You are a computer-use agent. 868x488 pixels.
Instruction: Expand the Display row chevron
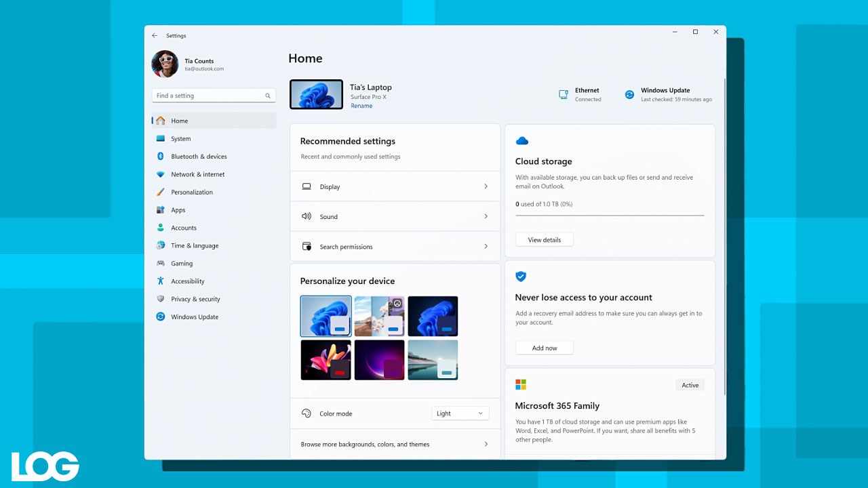click(x=486, y=186)
